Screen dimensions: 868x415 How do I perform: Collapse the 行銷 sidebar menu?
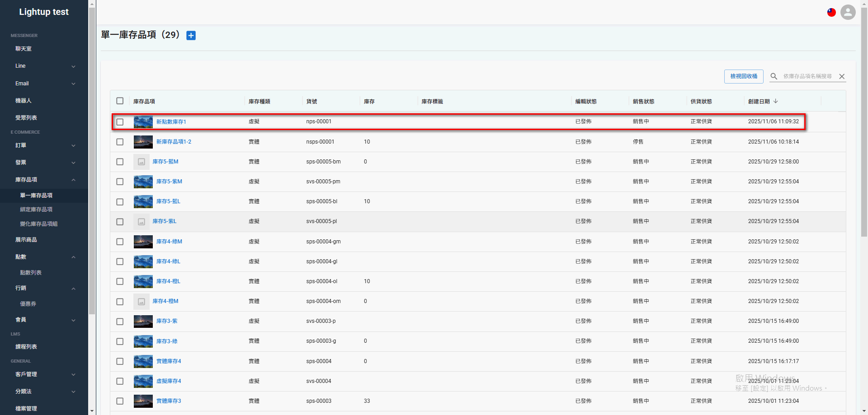tap(44, 288)
